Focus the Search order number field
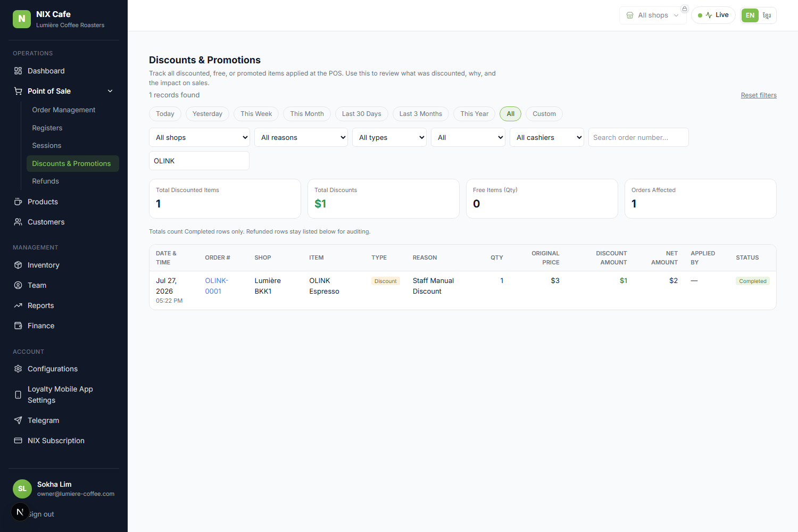This screenshot has width=798, height=532. 638,137
